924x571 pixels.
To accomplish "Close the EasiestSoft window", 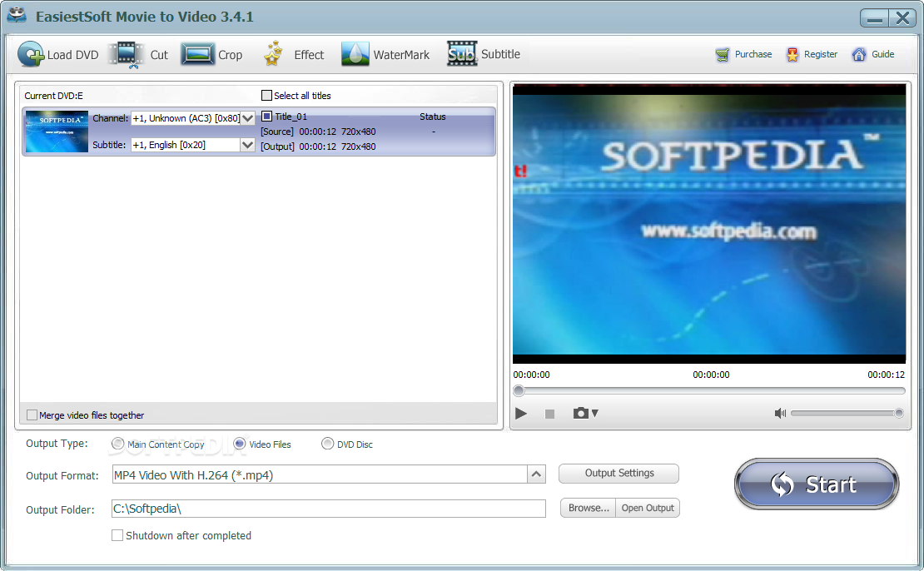I will [902, 18].
